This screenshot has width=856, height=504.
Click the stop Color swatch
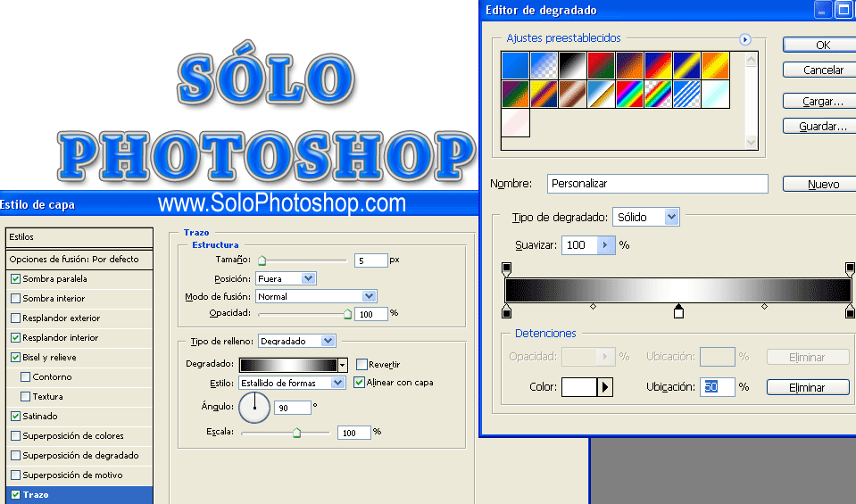pos(578,387)
